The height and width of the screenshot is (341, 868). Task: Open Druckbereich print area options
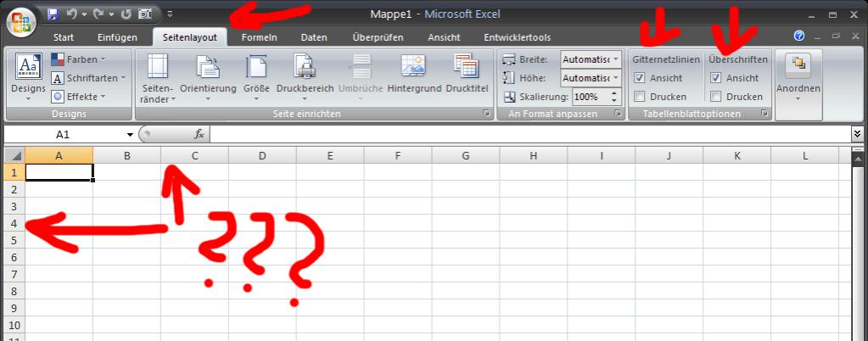pos(305,78)
